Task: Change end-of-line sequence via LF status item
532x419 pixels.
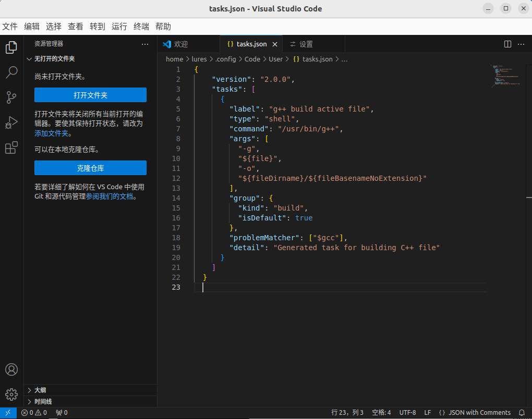Action: [428, 413]
